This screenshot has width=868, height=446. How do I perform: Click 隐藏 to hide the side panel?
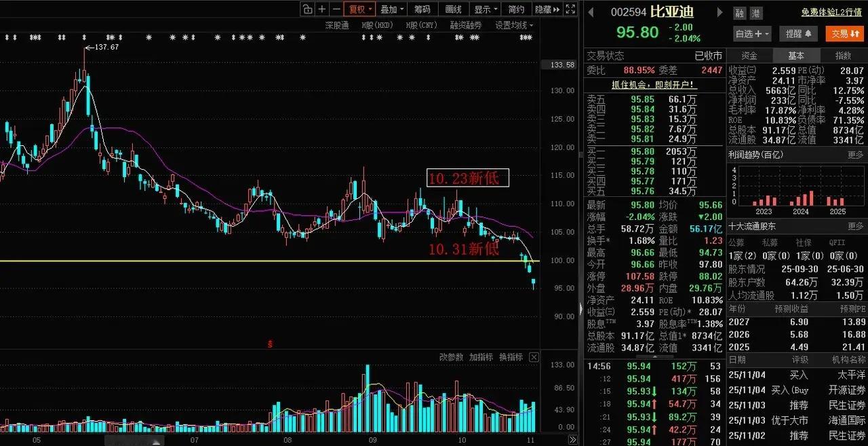click(547, 9)
